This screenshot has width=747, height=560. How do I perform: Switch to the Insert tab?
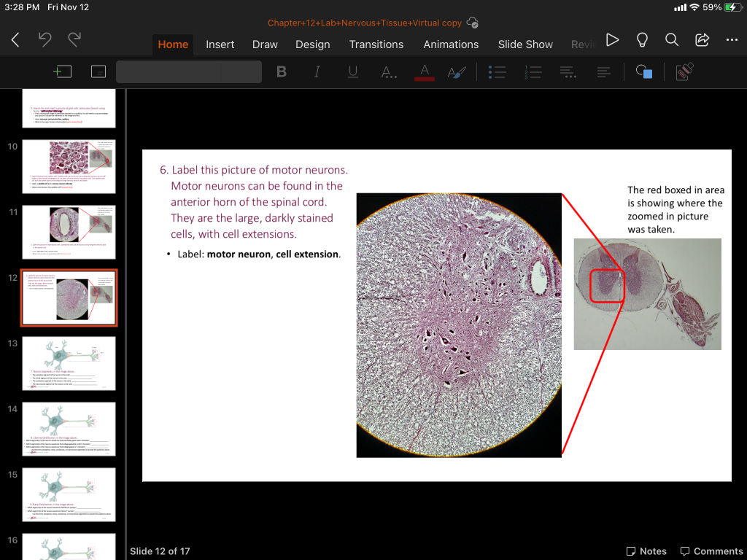[x=220, y=44]
